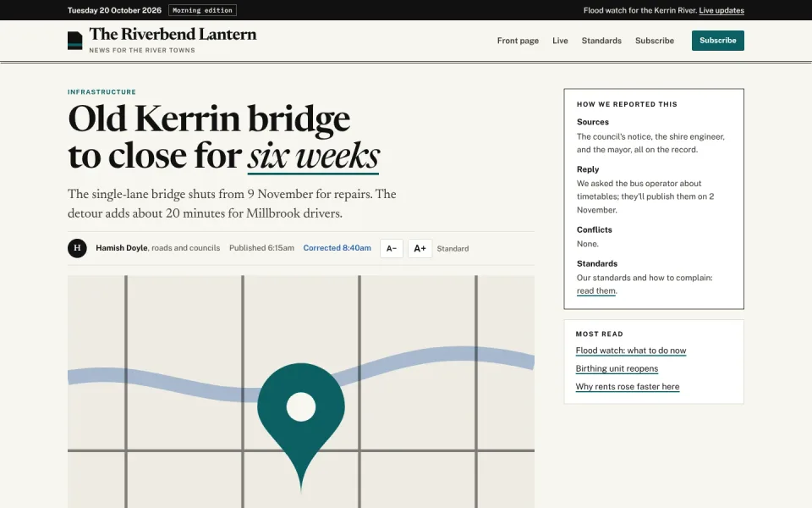812x508 pixels.
Task: Click the teal map pin marker
Action: (301, 426)
